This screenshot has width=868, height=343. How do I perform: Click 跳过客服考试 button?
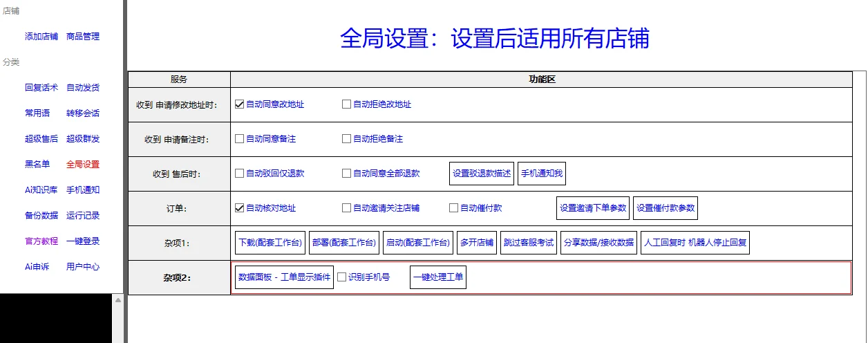[x=529, y=243]
